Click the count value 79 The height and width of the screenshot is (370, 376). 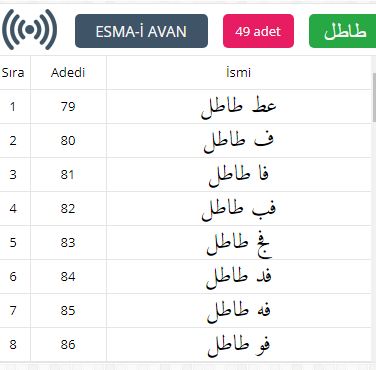coord(68,107)
